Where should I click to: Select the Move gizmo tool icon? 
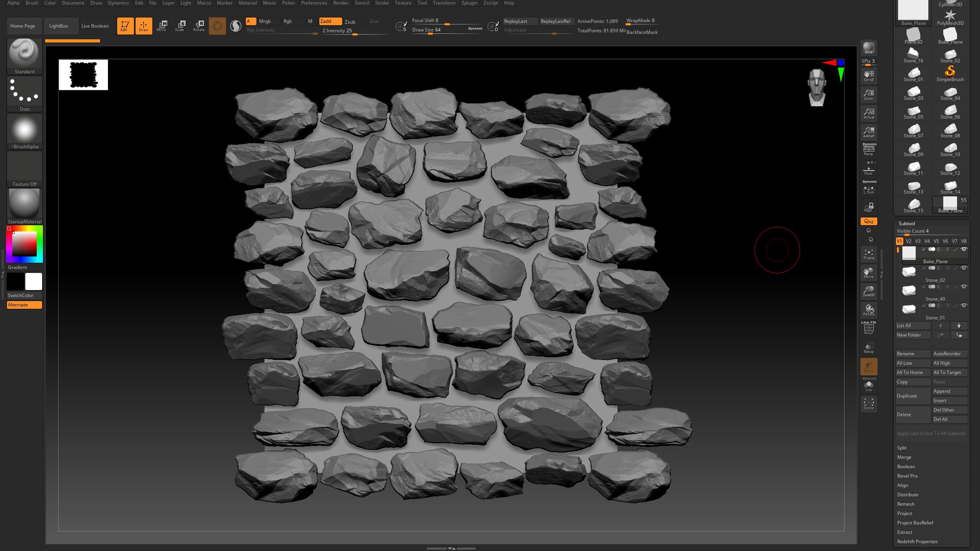(x=162, y=26)
